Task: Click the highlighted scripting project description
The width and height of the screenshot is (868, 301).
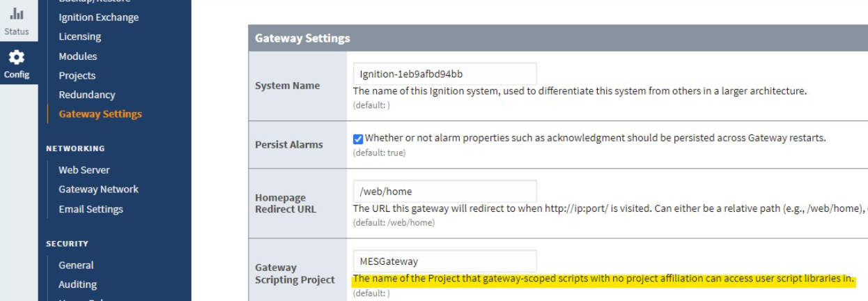Action: click(x=603, y=279)
